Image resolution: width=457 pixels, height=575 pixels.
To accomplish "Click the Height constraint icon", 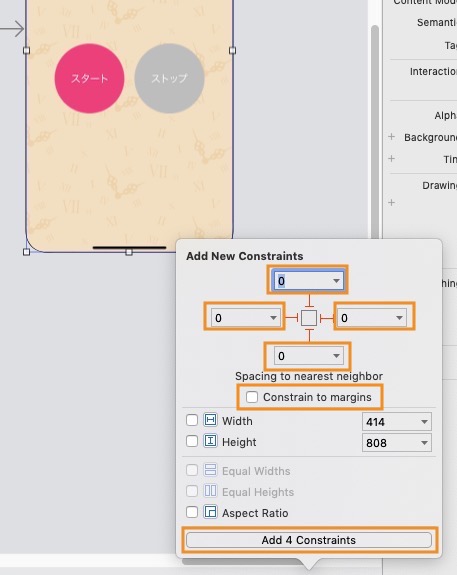I will point(210,441).
